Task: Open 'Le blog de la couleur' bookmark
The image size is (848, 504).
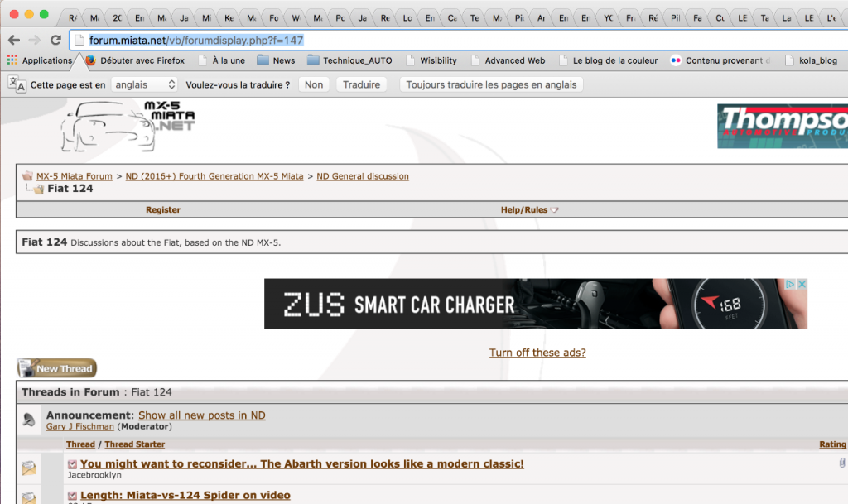Action: 608,60
